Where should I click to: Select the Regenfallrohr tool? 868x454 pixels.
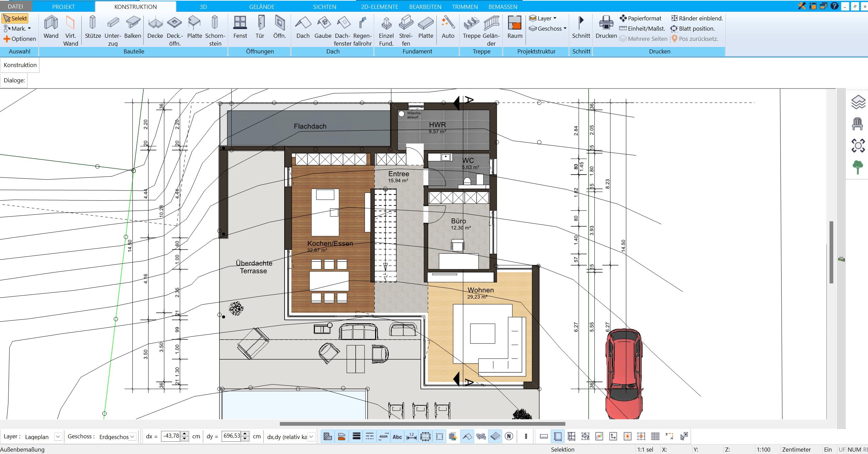[362, 31]
